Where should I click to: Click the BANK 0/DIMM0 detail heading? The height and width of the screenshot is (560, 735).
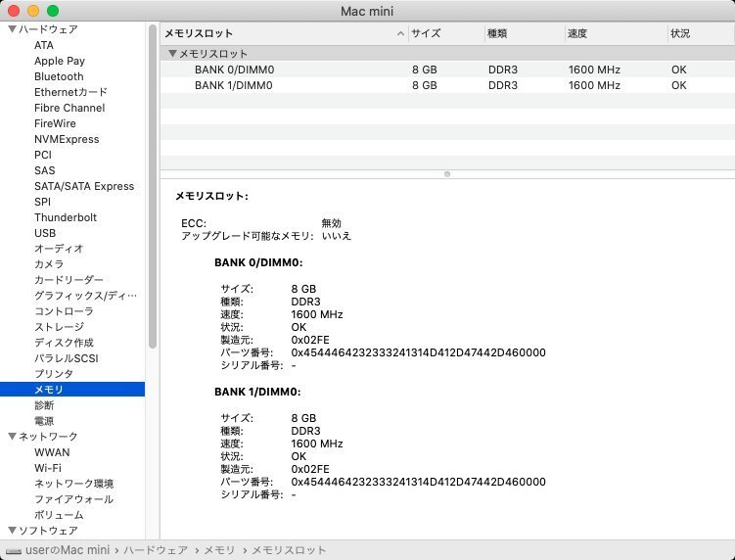coord(258,262)
